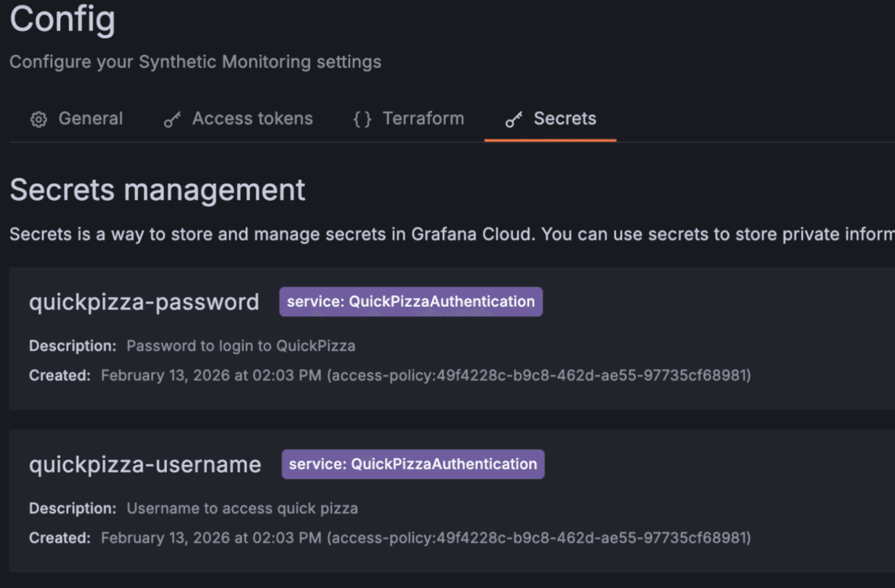This screenshot has width=895, height=588.
Task: Select the active Secrets tab
Action: click(x=565, y=119)
